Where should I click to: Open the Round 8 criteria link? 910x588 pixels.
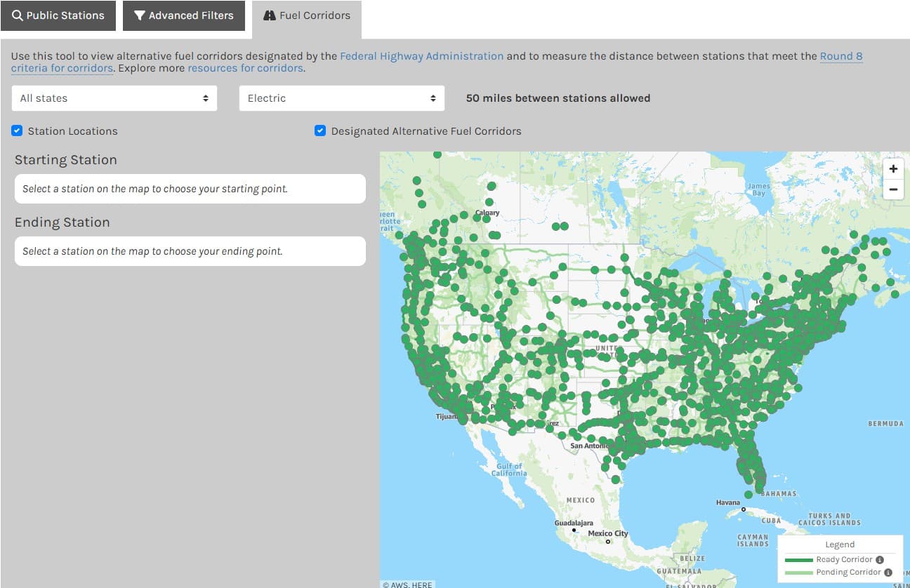840,56
